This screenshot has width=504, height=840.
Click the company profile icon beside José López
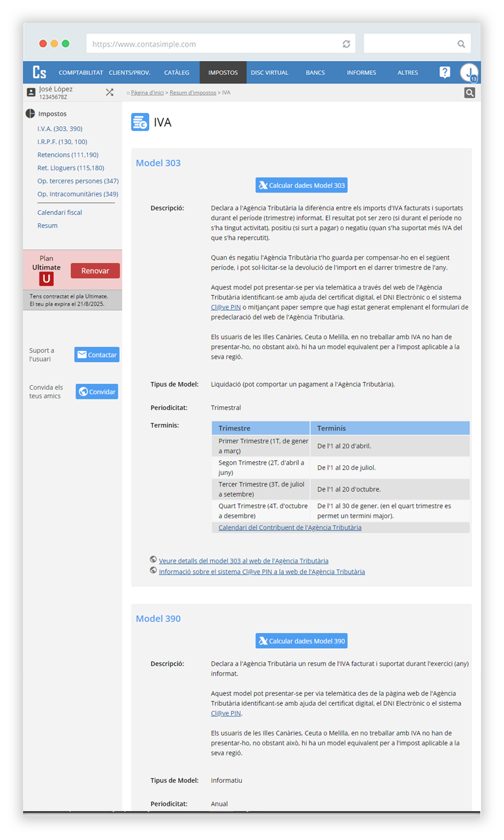click(31, 93)
